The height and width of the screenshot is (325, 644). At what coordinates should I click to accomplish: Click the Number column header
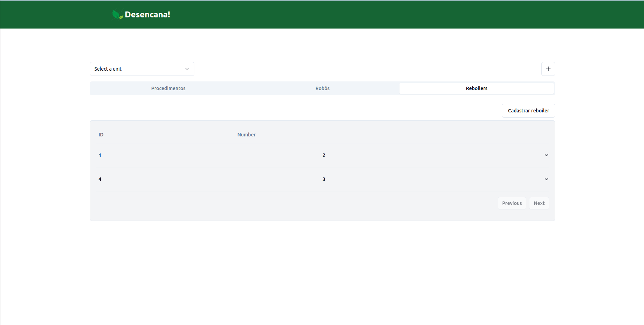pyautogui.click(x=246, y=135)
